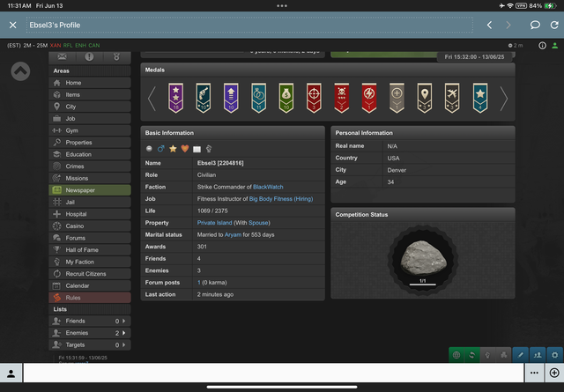
Task: Open the events exclamation icon in sidebar
Action: 89,57
